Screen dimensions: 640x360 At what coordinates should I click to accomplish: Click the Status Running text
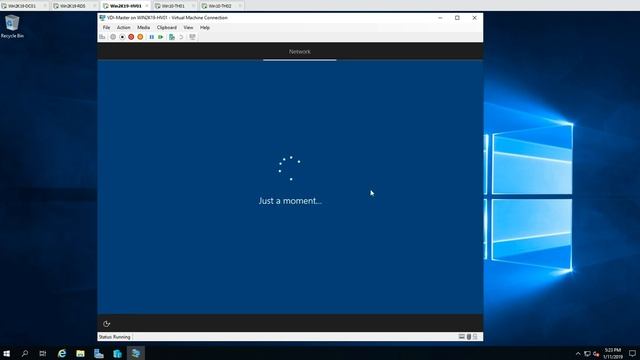114,337
